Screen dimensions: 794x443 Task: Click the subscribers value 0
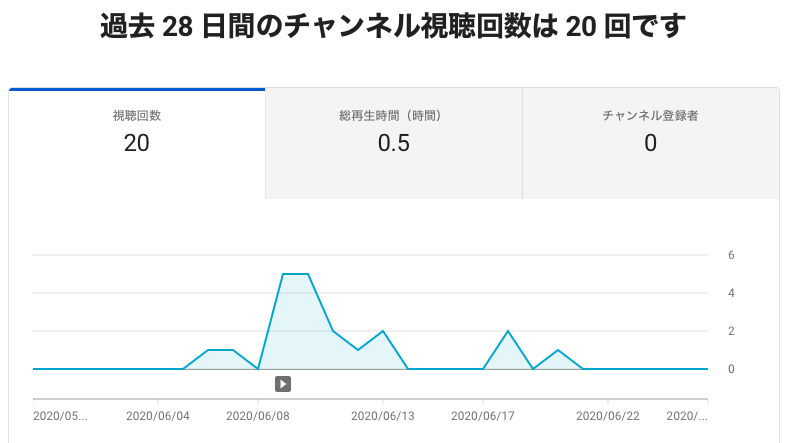click(650, 143)
